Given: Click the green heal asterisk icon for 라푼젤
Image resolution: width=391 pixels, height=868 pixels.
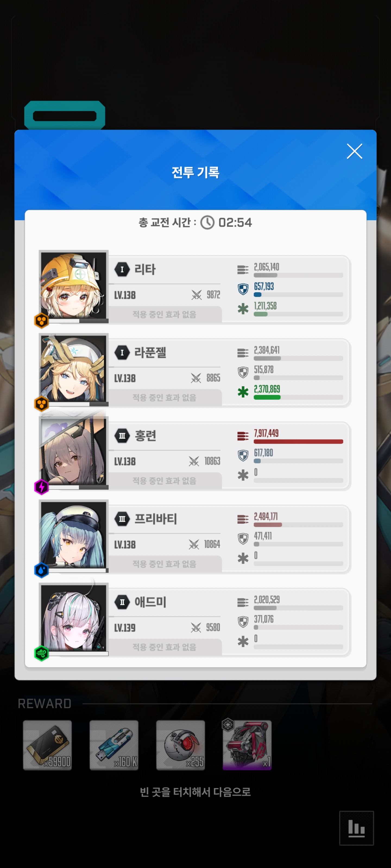Looking at the screenshot, I should [x=243, y=392].
